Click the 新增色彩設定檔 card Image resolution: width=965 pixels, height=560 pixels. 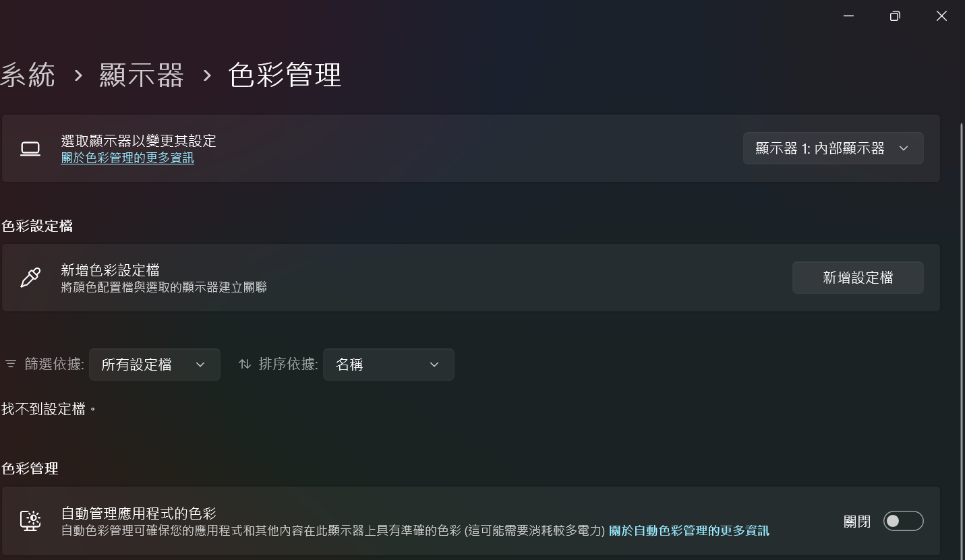405,278
